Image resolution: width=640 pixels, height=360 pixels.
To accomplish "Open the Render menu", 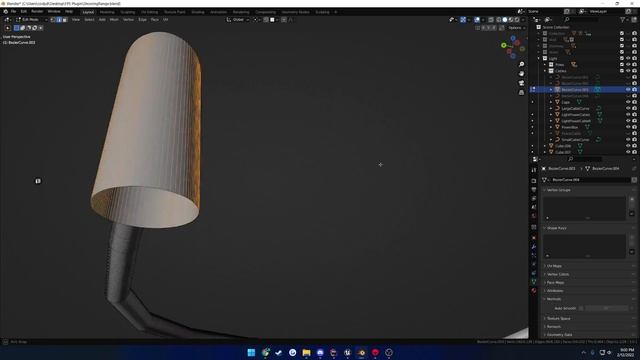I will click(x=37, y=11).
